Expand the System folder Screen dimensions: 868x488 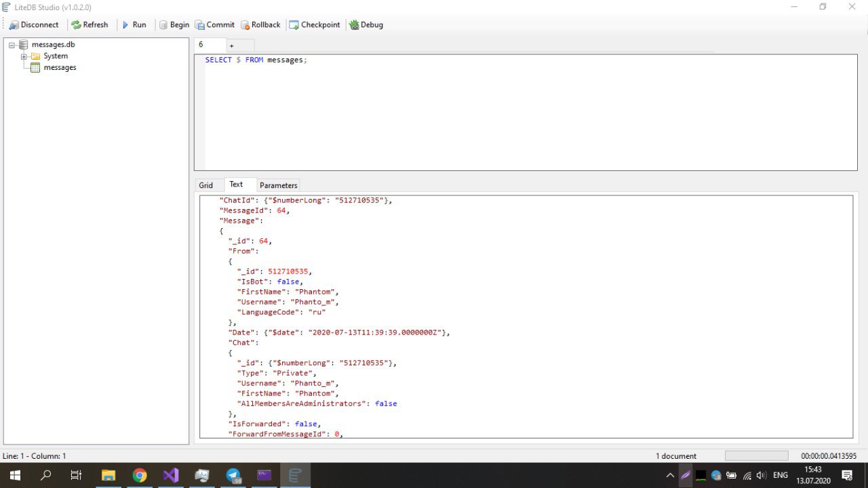(x=24, y=56)
